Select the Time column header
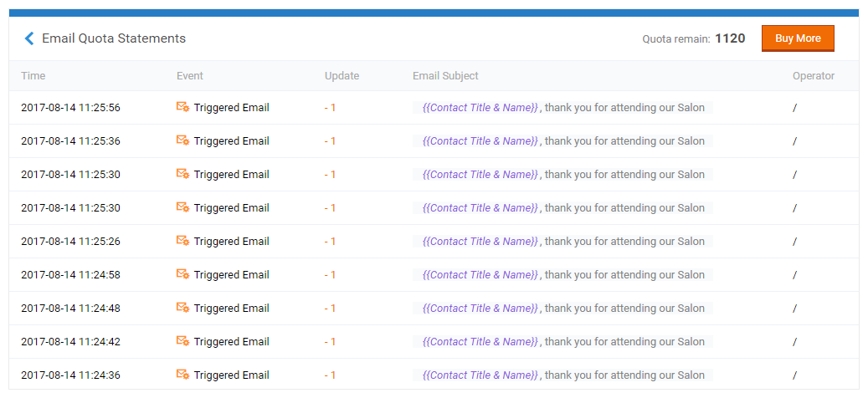This screenshot has height=398, width=868. [x=33, y=76]
